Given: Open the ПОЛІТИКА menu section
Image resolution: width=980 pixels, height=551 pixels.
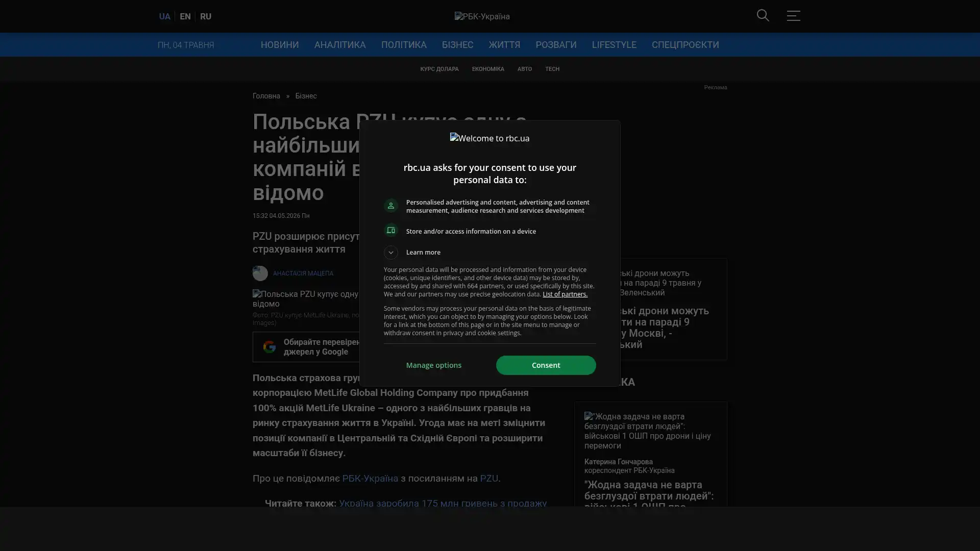Looking at the screenshot, I should click(x=404, y=45).
